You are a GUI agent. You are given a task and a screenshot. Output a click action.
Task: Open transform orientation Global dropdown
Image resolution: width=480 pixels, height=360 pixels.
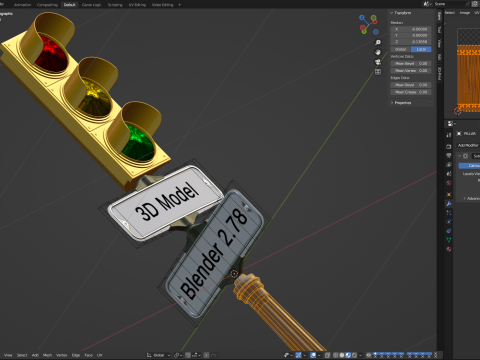point(158,355)
